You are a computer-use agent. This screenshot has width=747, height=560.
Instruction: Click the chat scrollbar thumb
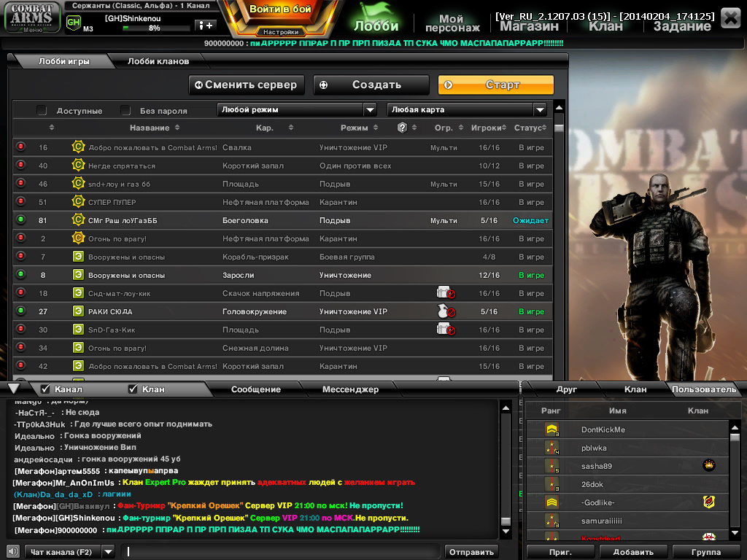click(x=506, y=521)
